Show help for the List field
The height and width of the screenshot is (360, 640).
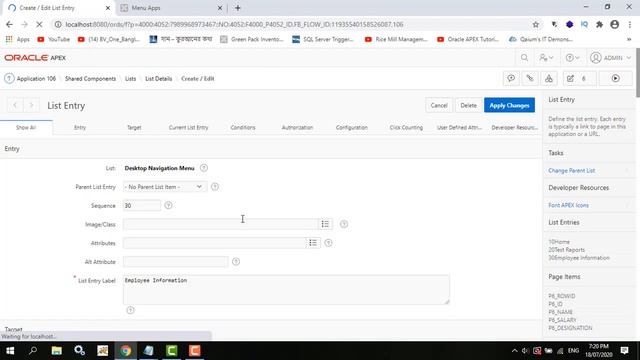coord(204,168)
